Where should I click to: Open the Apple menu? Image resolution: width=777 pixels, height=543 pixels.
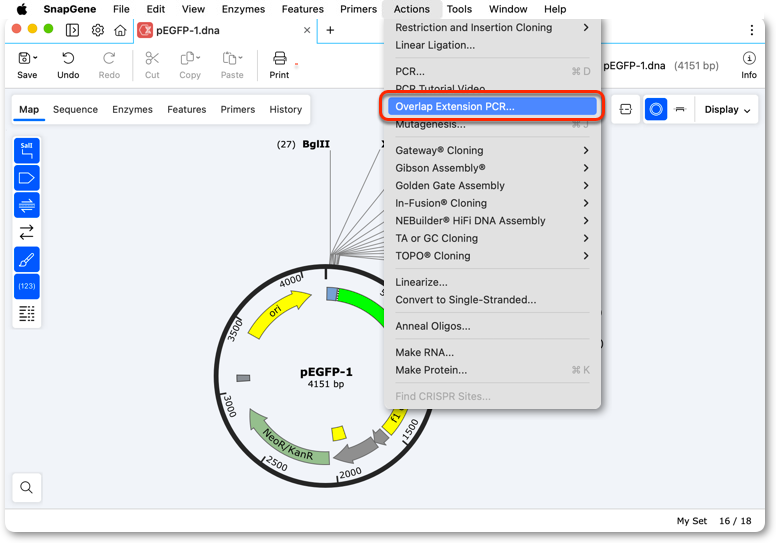point(22,9)
